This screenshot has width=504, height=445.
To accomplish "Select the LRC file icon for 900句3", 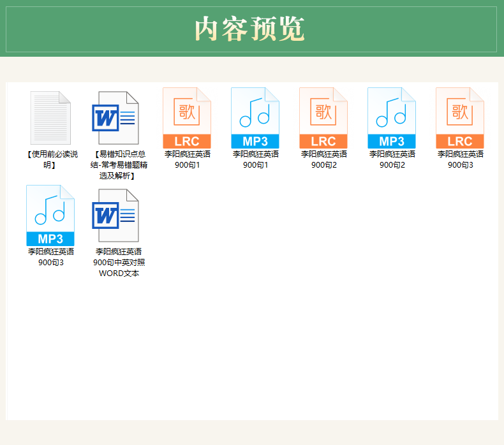I will [x=459, y=118].
